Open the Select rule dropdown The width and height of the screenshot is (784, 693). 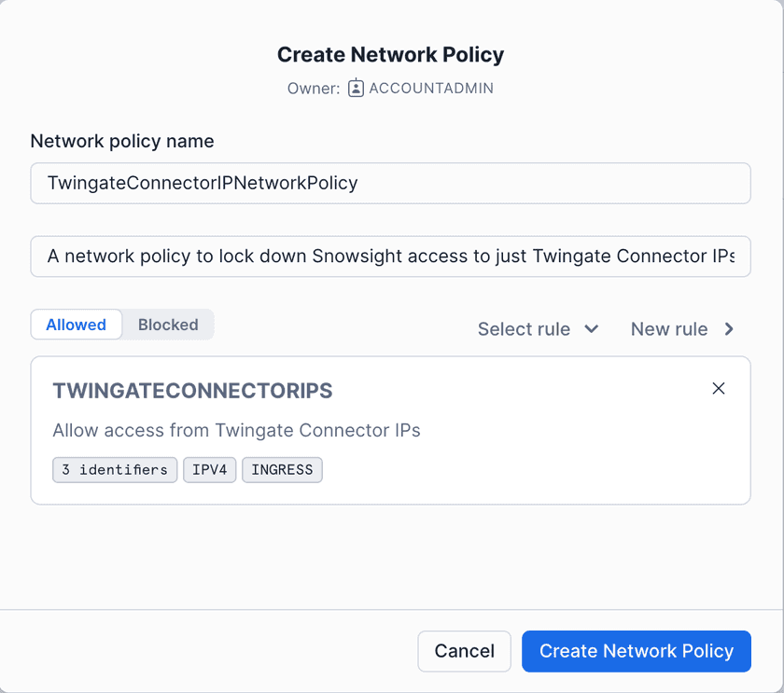point(537,329)
